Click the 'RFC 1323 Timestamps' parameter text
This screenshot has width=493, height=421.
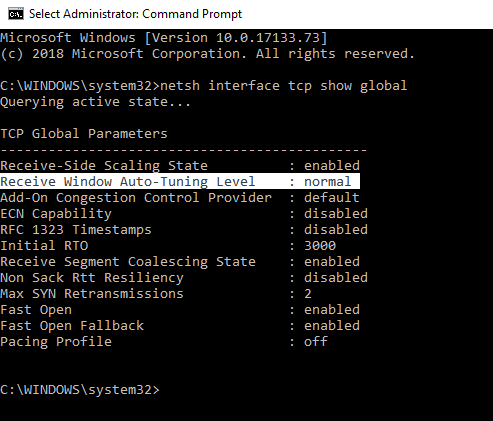coord(76,230)
